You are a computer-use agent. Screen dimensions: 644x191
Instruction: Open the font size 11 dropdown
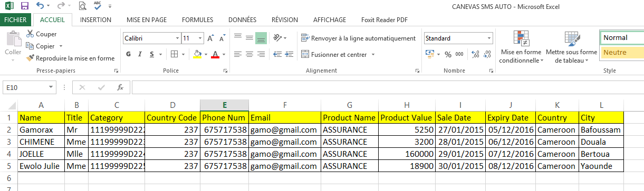click(200, 38)
